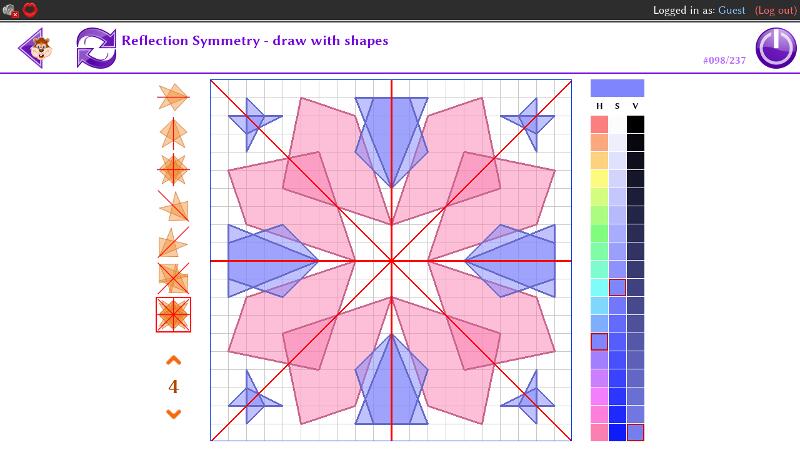Pick the yellow hue swatch
The height and width of the screenshot is (450, 800).
599,179
